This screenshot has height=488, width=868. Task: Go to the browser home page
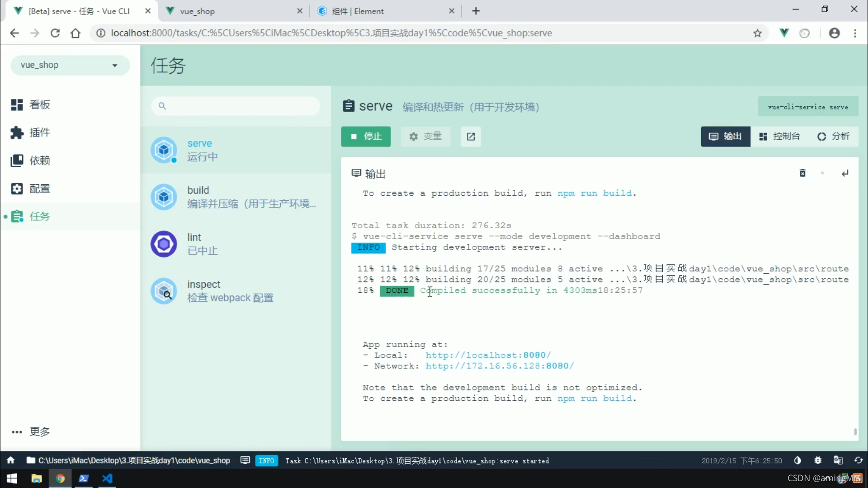pos(75,33)
